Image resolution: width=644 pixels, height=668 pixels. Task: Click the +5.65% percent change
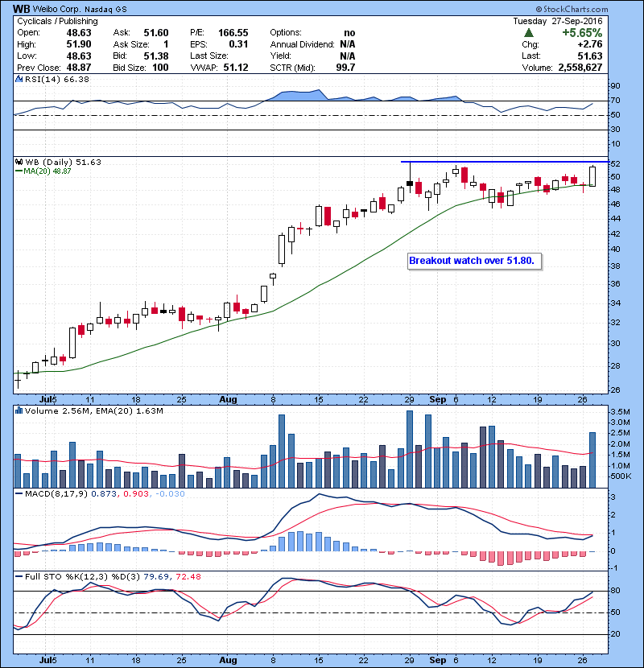tap(582, 33)
